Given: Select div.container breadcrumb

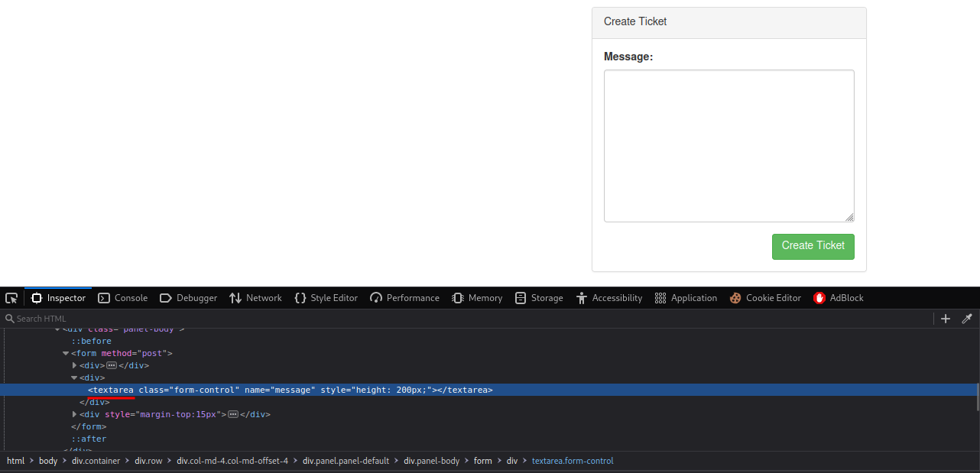Looking at the screenshot, I should pyautogui.click(x=96, y=461).
